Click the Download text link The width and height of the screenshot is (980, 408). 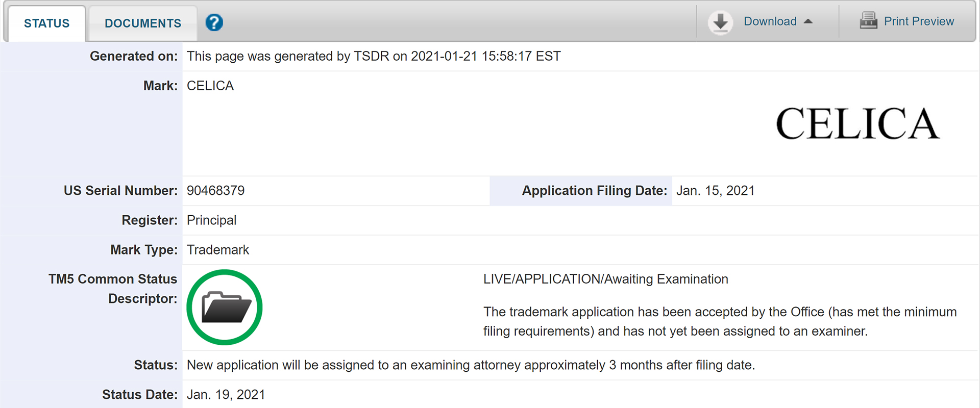click(770, 21)
